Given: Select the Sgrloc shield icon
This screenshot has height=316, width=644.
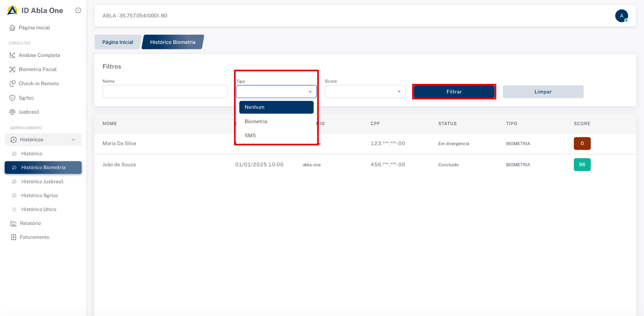Looking at the screenshot, I should 12,98.
